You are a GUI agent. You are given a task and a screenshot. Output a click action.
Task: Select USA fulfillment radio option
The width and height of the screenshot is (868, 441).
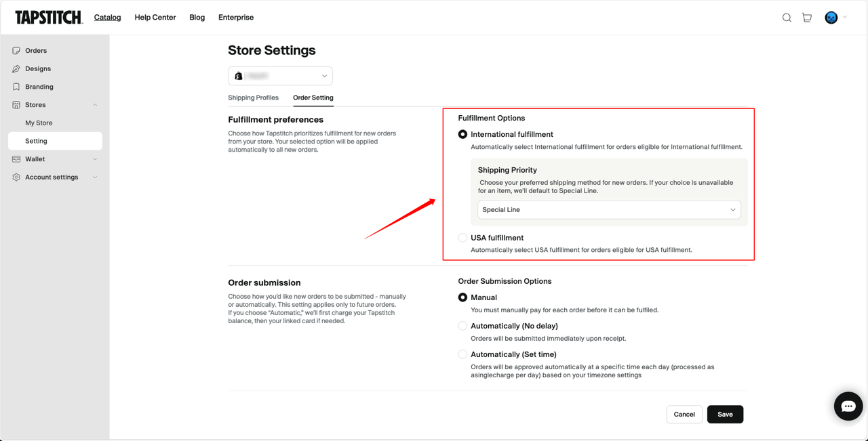pos(462,238)
